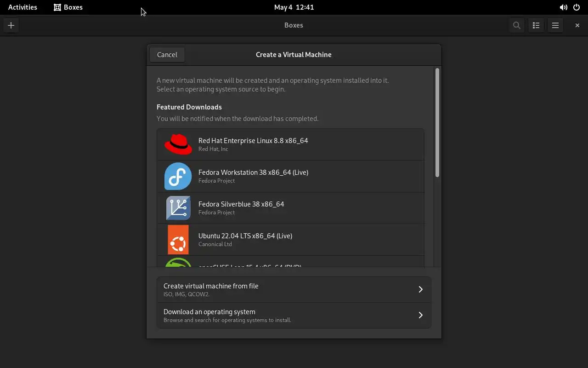Open the Boxes application menu
The image size is (588, 368).
tap(68, 7)
